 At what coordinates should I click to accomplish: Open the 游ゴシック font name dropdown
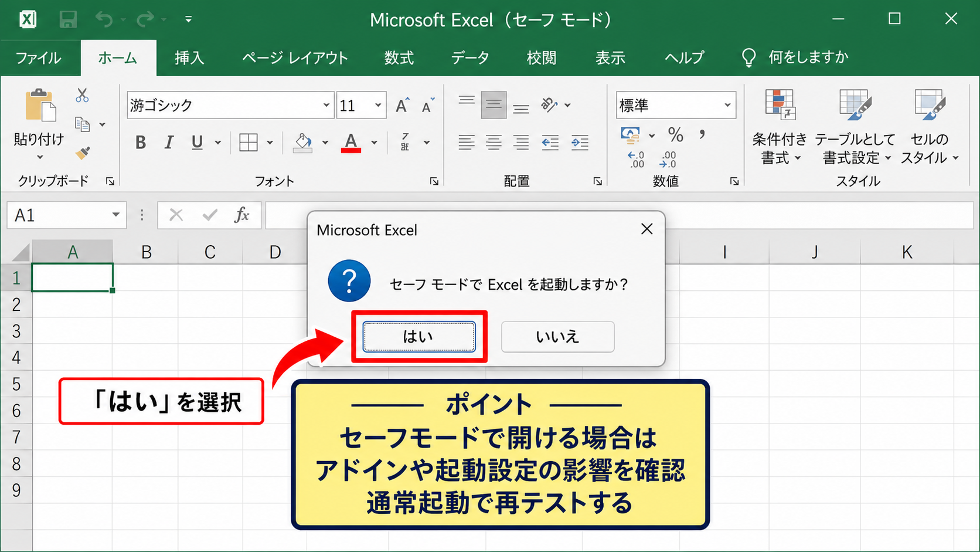(x=326, y=106)
